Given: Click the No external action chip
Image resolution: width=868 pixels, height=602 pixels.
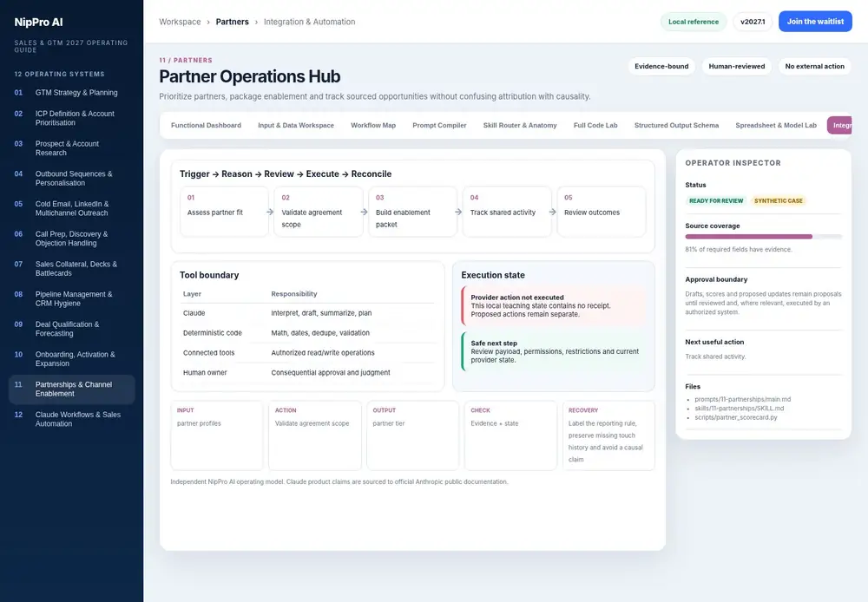Looking at the screenshot, I should [x=814, y=67].
